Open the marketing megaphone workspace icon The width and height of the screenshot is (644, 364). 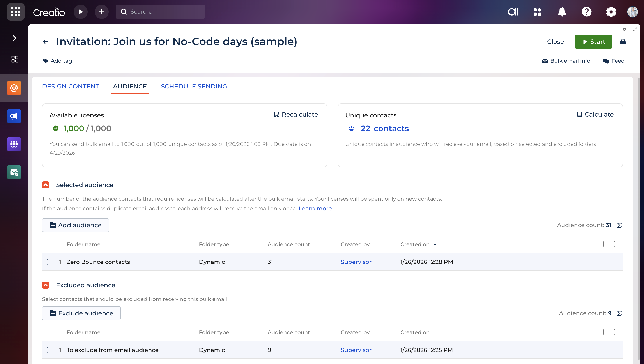[x=14, y=116]
